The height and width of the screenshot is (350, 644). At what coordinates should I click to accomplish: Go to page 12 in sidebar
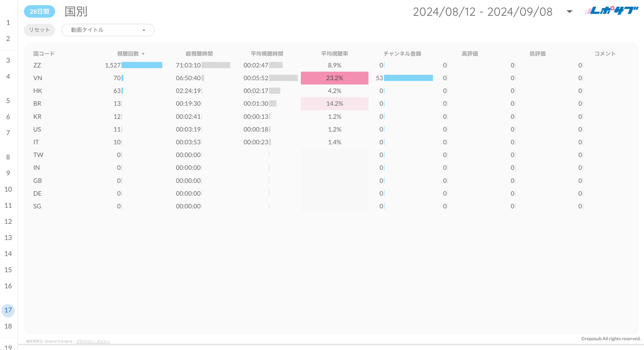(x=8, y=221)
